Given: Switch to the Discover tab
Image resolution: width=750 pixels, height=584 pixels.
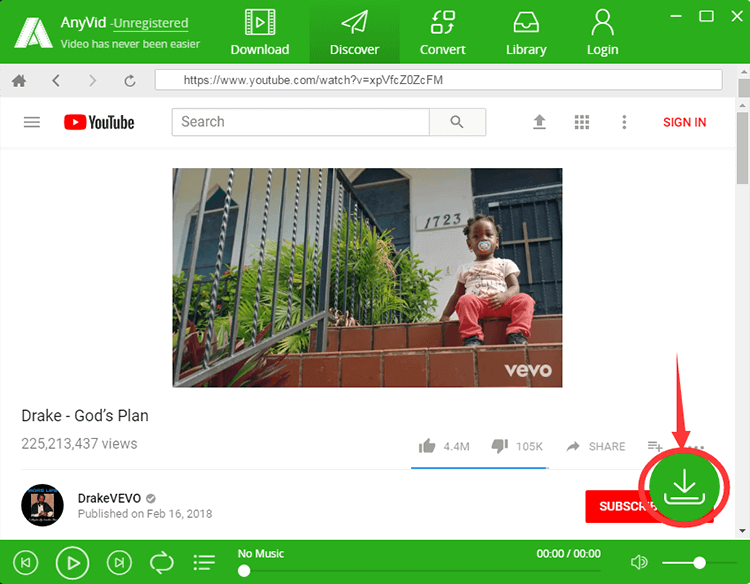Looking at the screenshot, I should click(354, 33).
